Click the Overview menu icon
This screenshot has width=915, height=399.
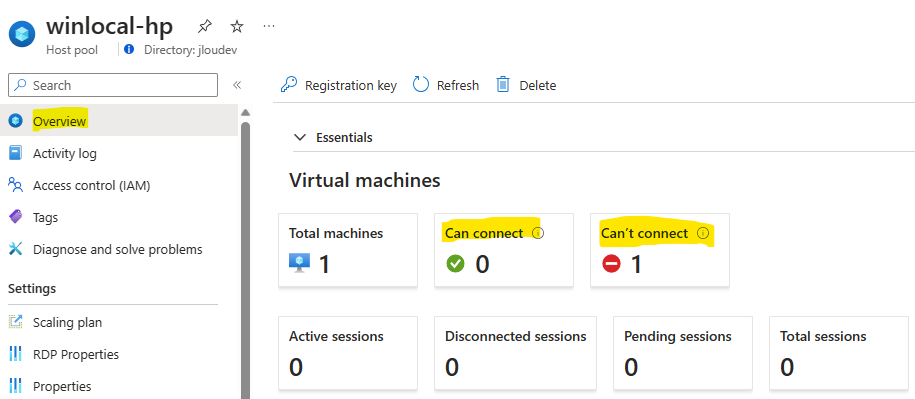click(x=16, y=121)
